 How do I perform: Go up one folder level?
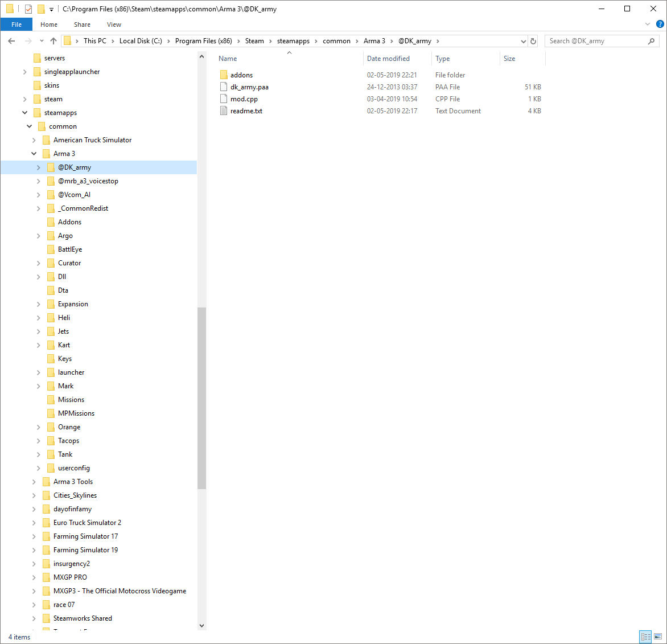click(53, 41)
